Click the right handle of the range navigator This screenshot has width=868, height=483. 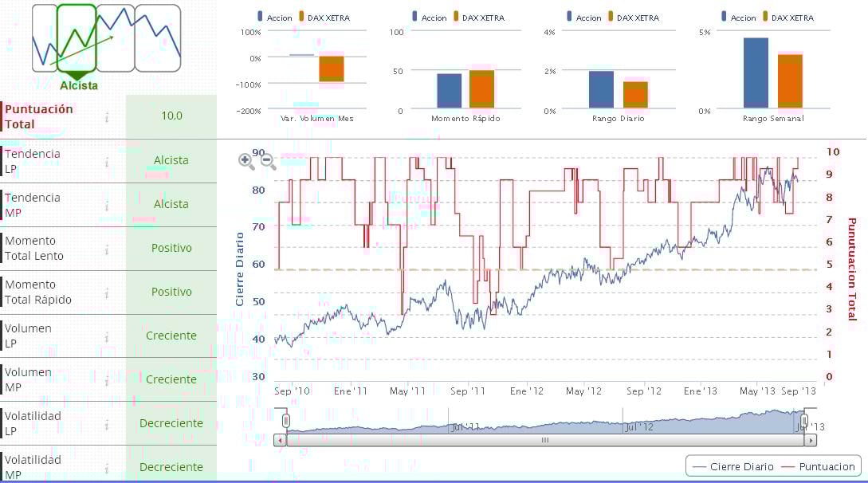[x=804, y=421]
